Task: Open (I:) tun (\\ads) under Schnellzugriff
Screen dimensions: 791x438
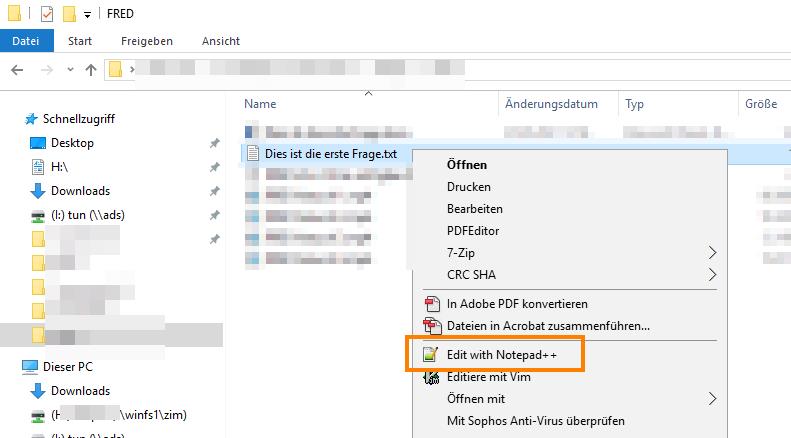Action: (x=88, y=215)
